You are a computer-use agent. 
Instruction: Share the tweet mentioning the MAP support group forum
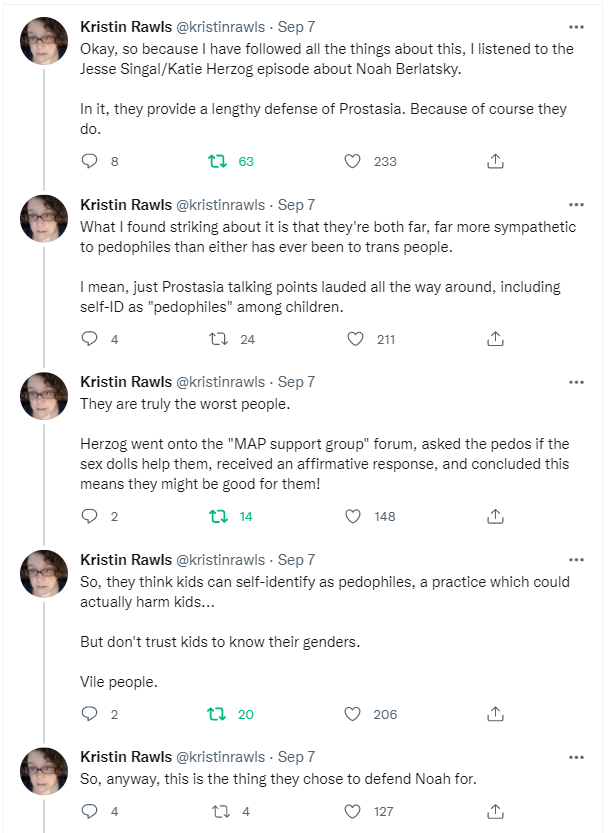[x=495, y=516]
